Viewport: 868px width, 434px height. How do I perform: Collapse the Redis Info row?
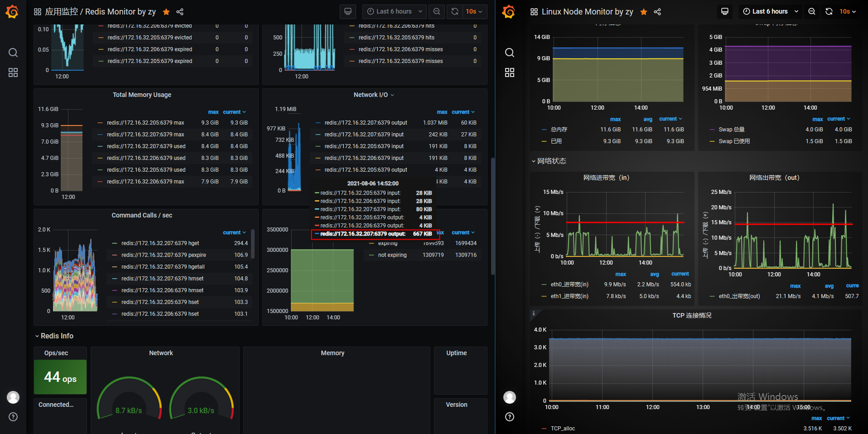click(57, 336)
